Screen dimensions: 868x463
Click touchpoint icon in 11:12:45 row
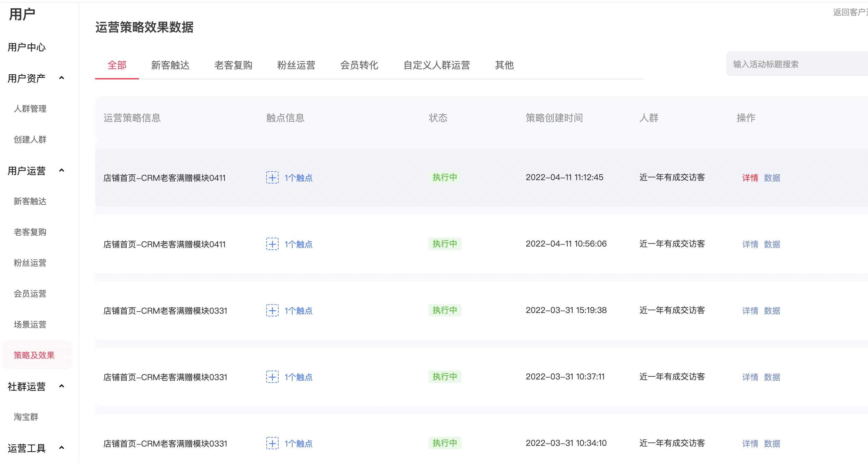click(x=272, y=177)
